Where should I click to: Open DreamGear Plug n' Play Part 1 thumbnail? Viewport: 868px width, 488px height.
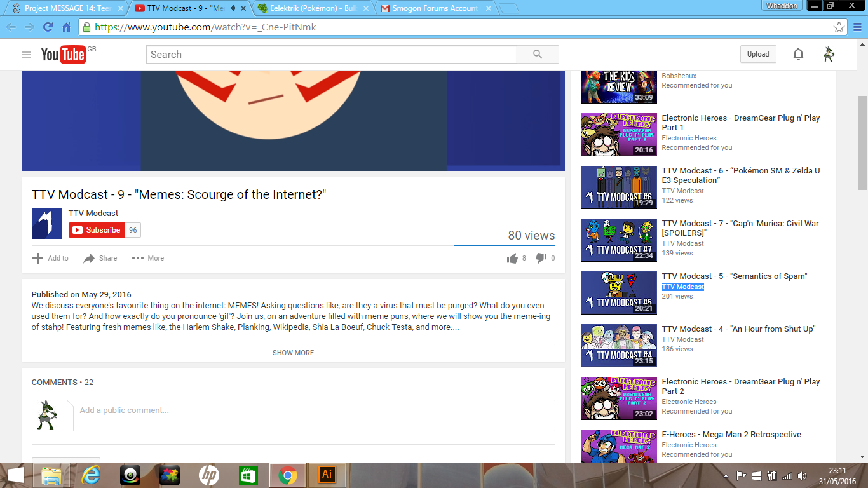pos(619,135)
